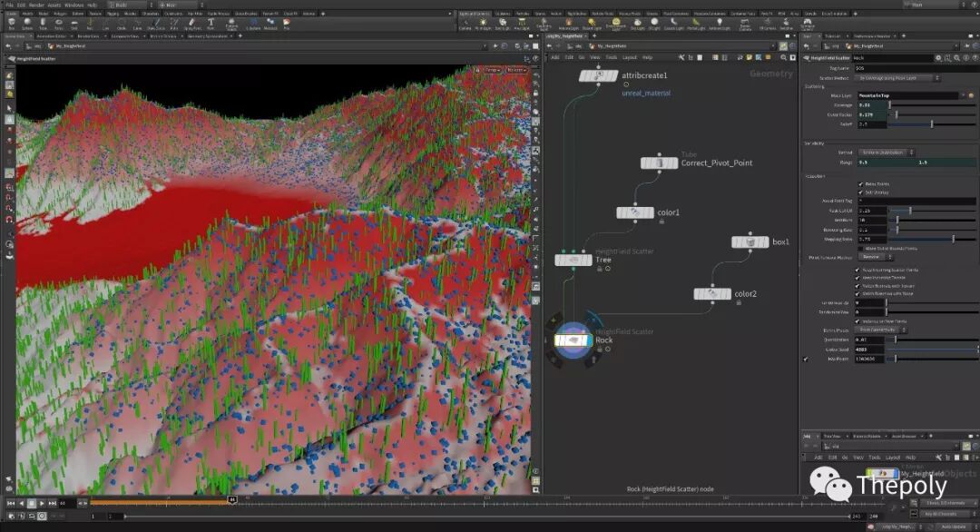Click the Coverage slider

click(931, 105)
